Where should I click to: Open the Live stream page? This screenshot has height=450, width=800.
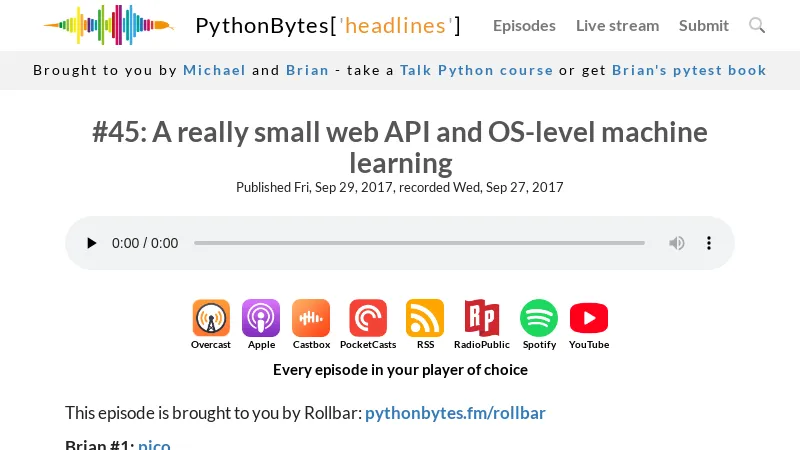[x=617, y=25]
